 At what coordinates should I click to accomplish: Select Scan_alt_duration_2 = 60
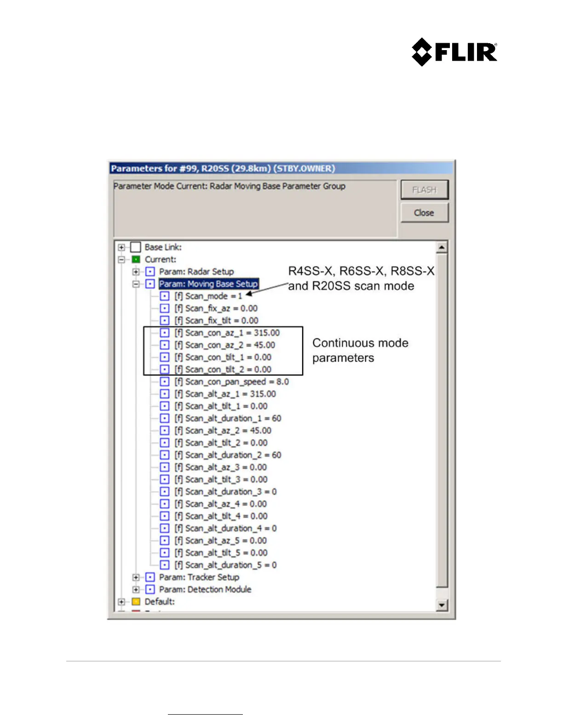tap(228, 455)
